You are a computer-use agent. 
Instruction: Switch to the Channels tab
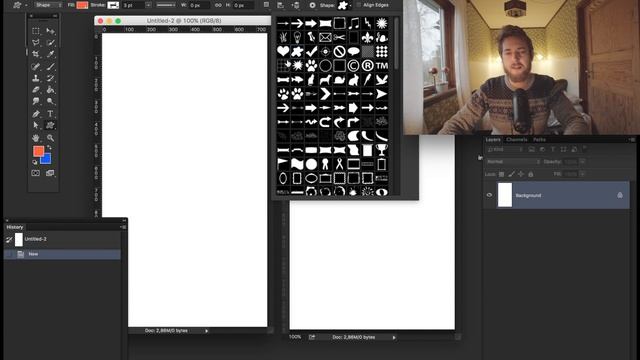click(x=517, y=140)
